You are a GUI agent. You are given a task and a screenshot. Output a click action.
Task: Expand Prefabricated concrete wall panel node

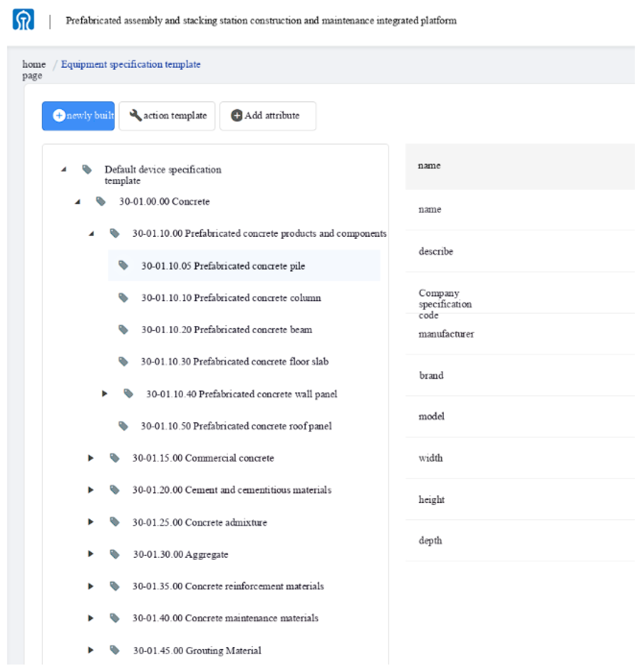click(105, 393)
